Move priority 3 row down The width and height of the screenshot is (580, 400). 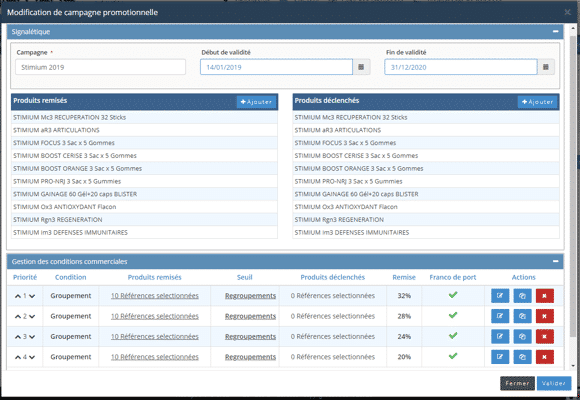(x=32, y=337)
